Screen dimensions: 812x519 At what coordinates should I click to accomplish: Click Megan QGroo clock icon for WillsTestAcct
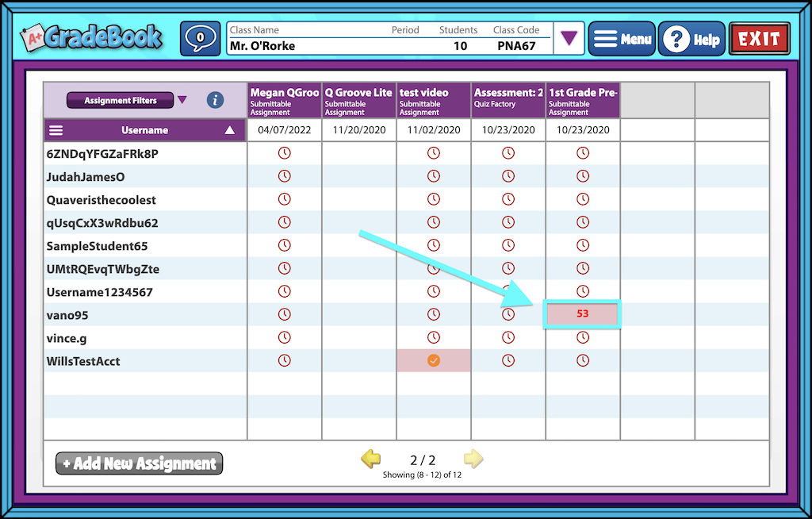(x=285, y=360)
